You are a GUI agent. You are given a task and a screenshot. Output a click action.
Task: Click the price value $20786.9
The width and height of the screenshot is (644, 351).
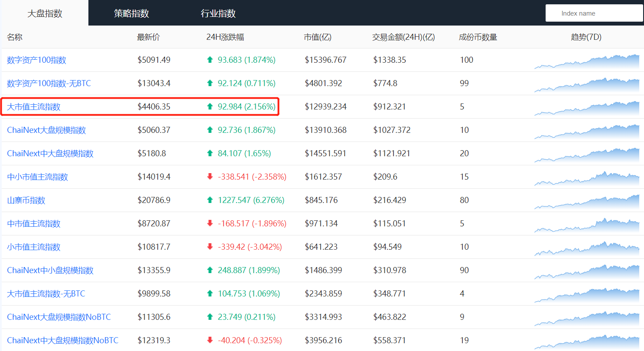pyautogui.click(x=154, y=200)
